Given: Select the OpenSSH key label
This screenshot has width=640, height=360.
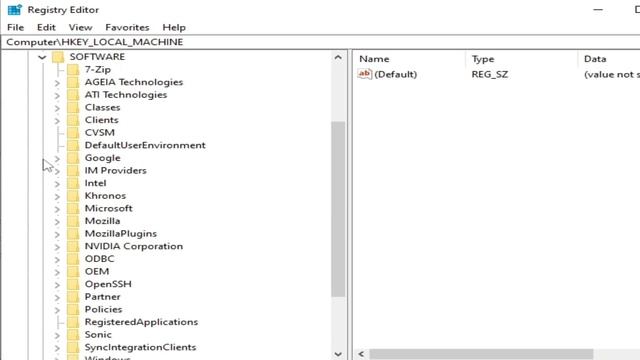Looking at the screenshot, I should click(x=108, y=284).
